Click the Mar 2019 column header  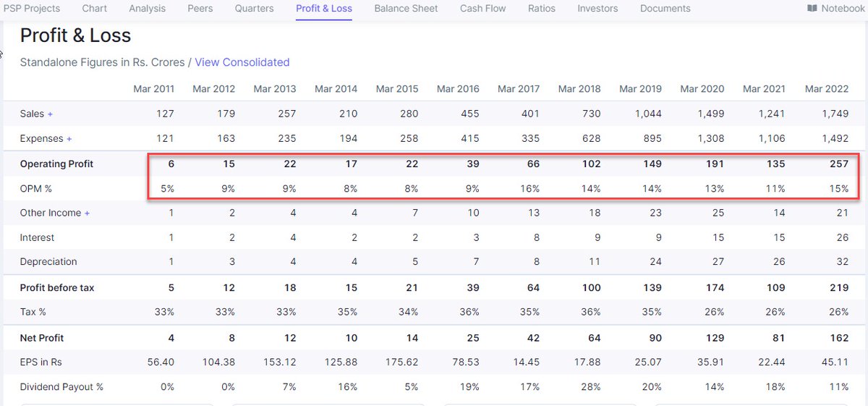click(640, 89)
